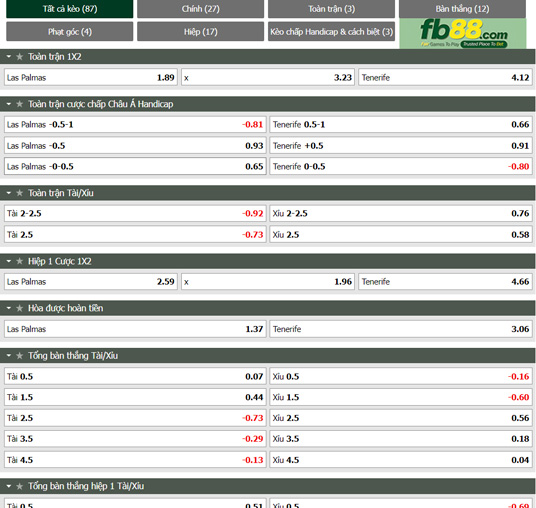Viewport: 536px width, 508px height.
Task: Choose Las Palmas -0.5 at 0.93
Action: (x=135, y=146)
